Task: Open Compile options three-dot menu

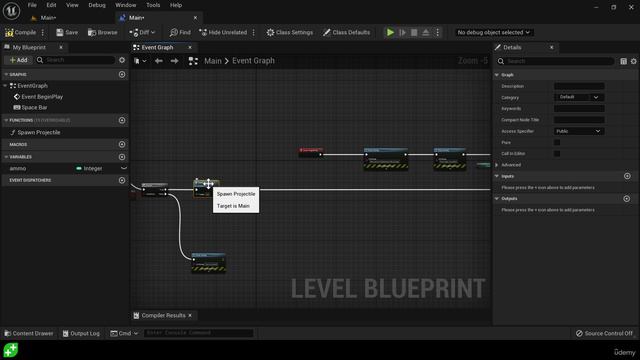Action: (43, 32)
